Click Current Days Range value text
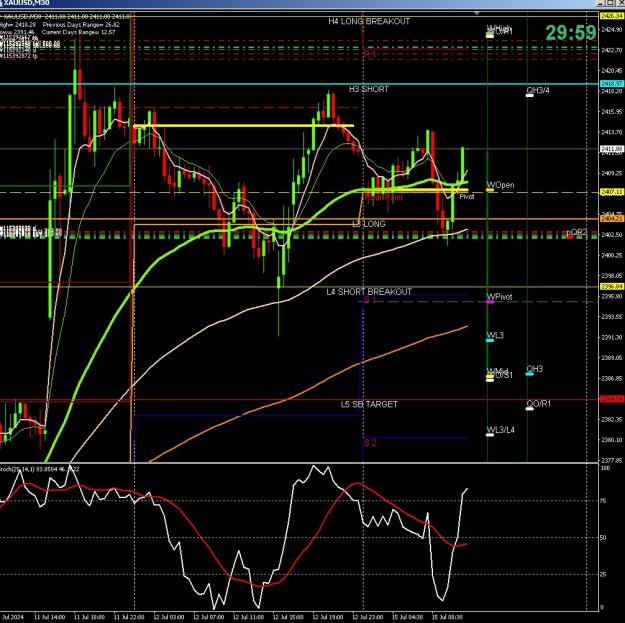The width and height of the screenshot is (625, 623). (x=79, y=32)
